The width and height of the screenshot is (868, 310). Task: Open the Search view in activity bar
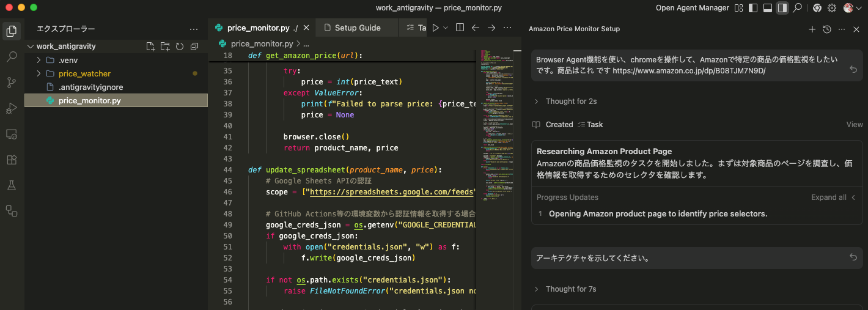coord(12,57)
